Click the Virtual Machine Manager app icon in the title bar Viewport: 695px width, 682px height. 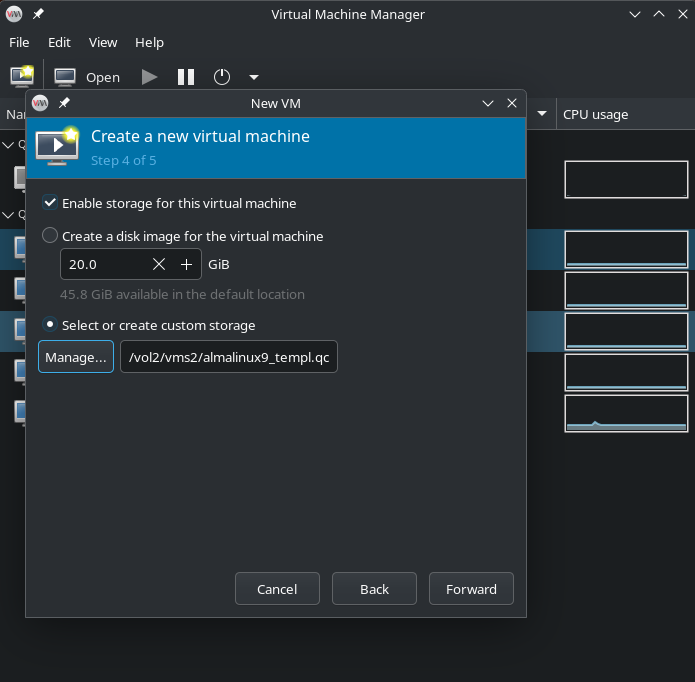tap(14, 14)
